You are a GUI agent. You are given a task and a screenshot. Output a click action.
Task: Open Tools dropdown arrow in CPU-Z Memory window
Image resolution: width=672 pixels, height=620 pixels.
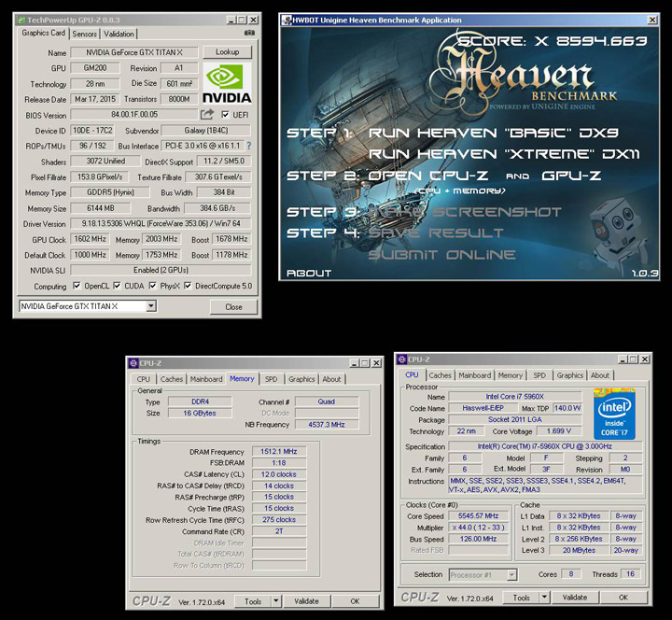276,601
